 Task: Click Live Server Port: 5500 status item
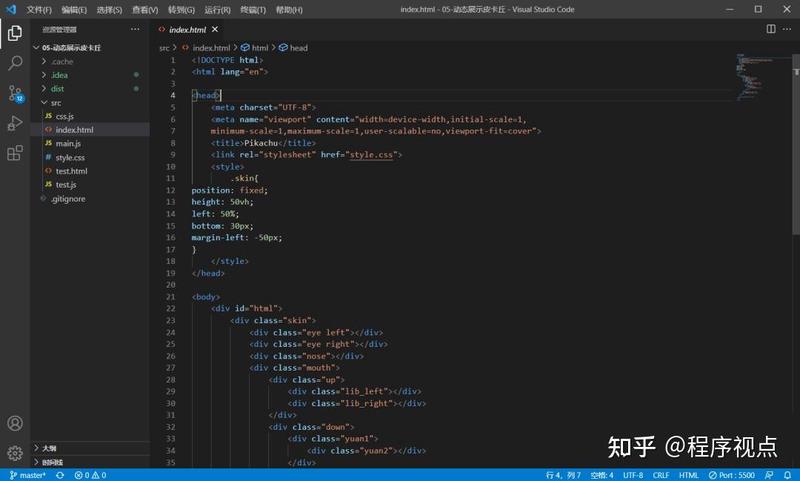pyautogui.click(x=731, y=475)
